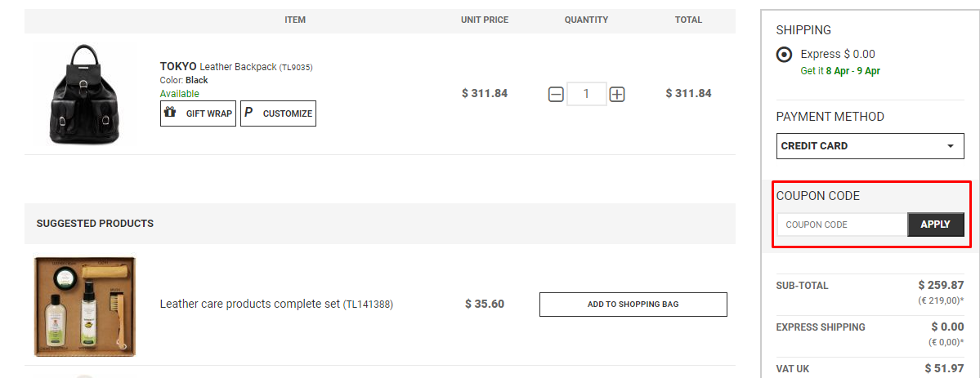Increase quantity with the plus icon
The height and width of the screenshot is (378, 980).
tap(617, 95)
